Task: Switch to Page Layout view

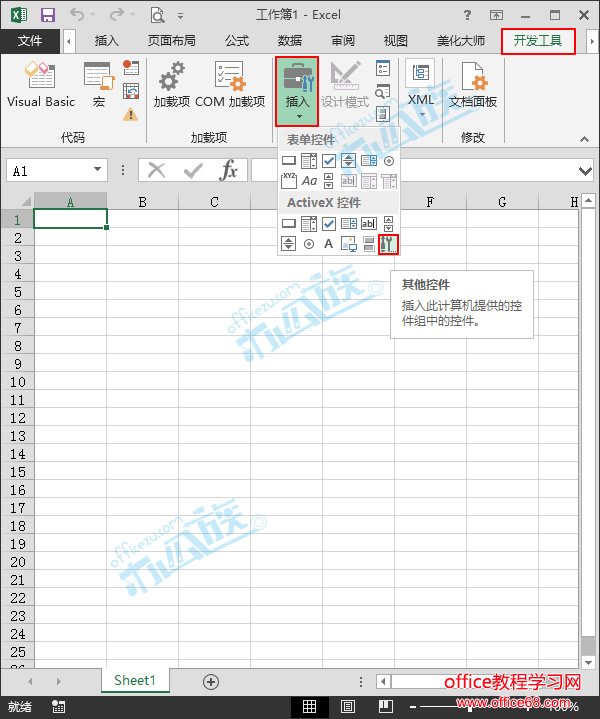Action: (348, 707)
